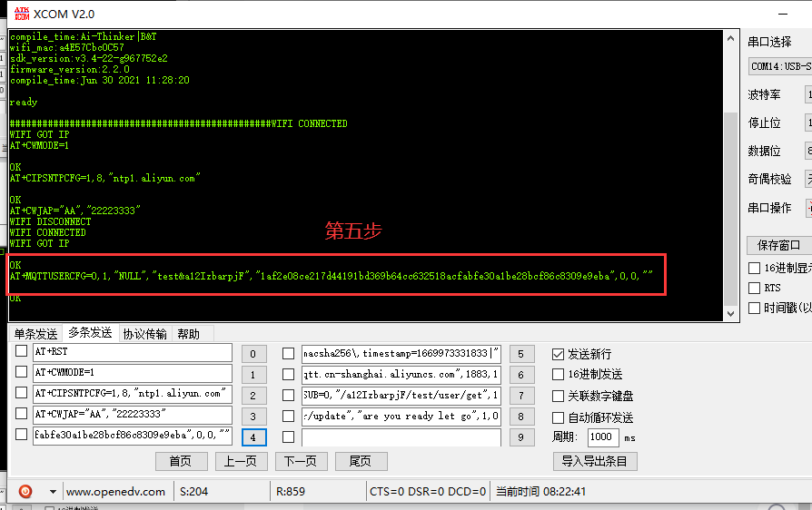Open the 奇偶校验 dropdown
Image resolution: width=812 pixels, height=510 pixels.
[x=808, y=179]
